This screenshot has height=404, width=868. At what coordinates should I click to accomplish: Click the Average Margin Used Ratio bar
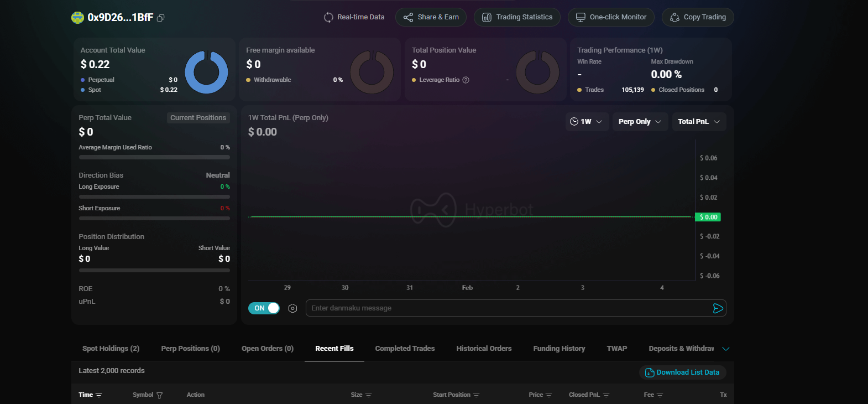[x=154, y=157]
